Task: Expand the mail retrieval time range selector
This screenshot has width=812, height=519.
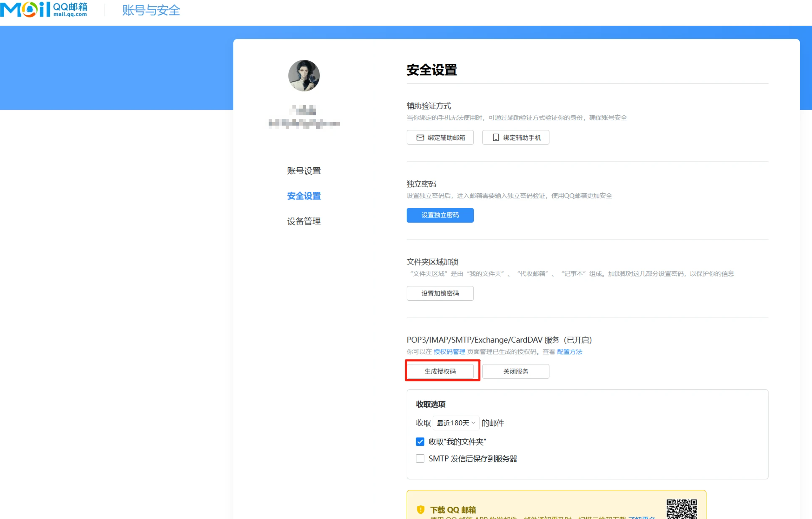Action: click(x=456, y=423)
